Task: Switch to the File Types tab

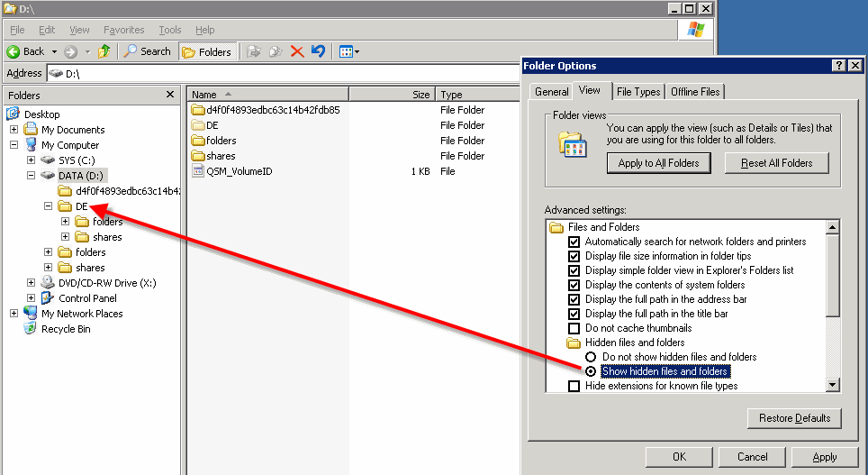Action: [638, 92]
